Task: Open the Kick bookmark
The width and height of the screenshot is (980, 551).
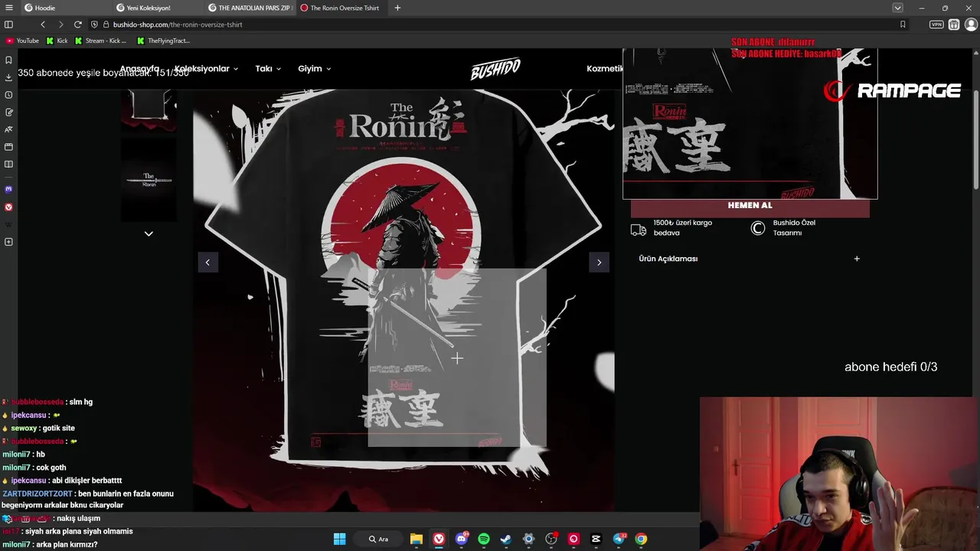Action: (x=57, y=41)
